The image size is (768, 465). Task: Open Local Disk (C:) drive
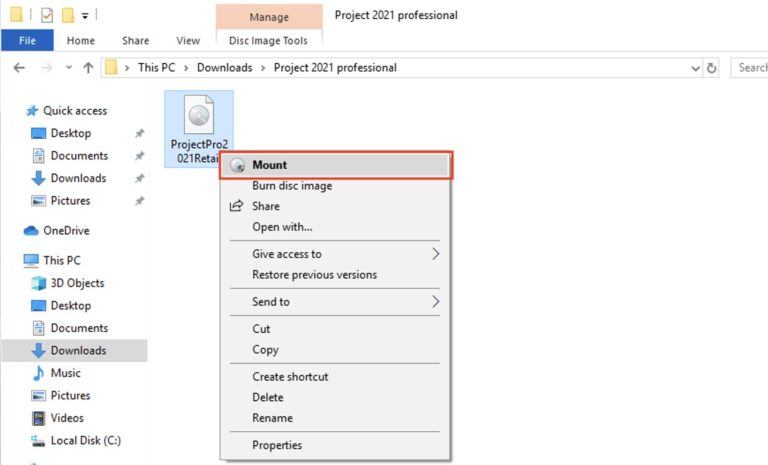point(86,441)
